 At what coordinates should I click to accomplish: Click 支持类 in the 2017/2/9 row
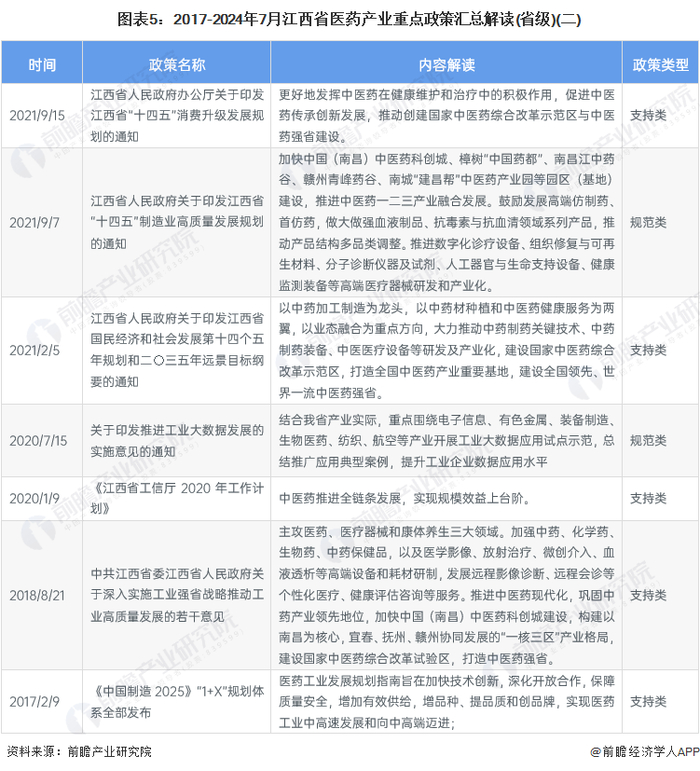click(x=648, y=702)
